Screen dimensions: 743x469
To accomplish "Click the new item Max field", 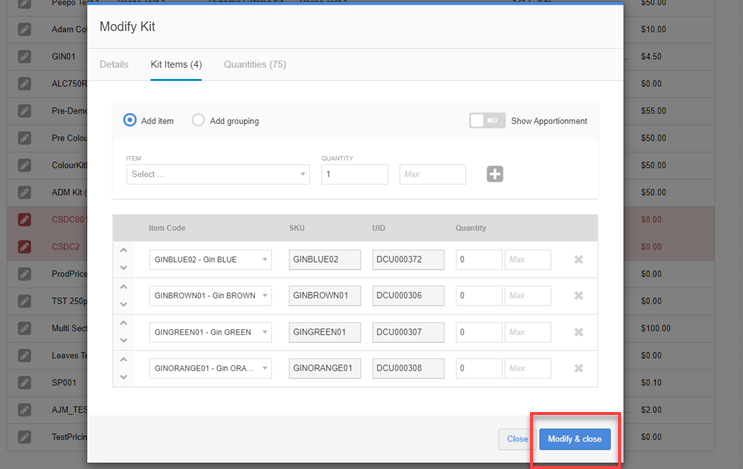I will click(x=433, y=174).
